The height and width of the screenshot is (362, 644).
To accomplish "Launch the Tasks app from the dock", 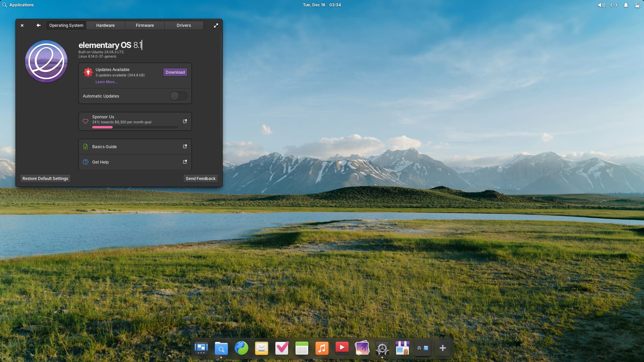I will (x=282, y=348).
